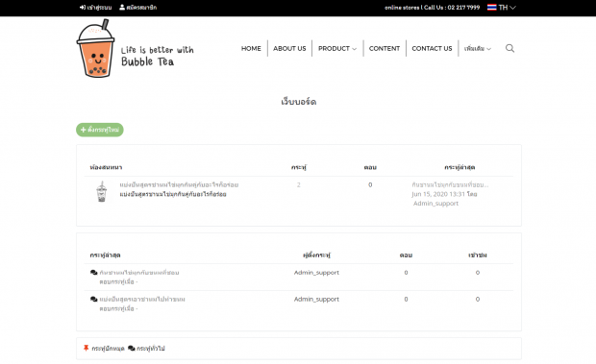Click the forum room drink thumbnail
596x364 pixels.
(102, 191)
